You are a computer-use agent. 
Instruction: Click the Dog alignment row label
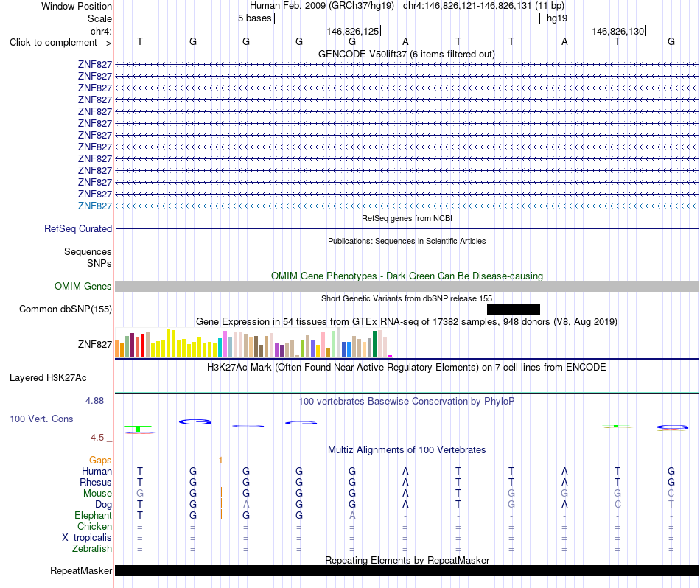103,505
